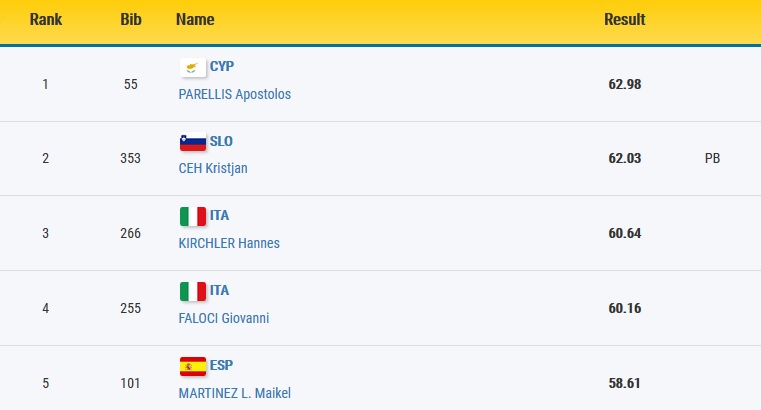Viewport: 761px width, 410px height.
Task: Click the Spain flag icon
Action: pos(193,366)
